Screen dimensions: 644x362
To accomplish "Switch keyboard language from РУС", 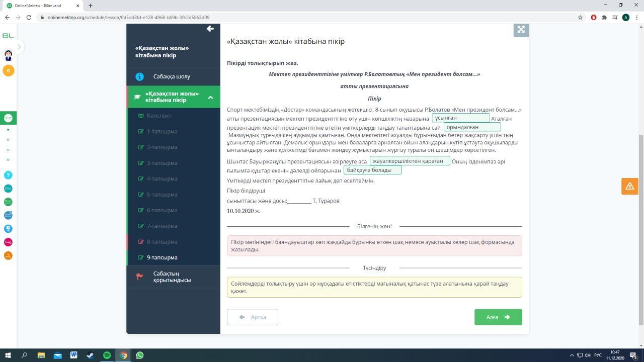I will (598, 355).
